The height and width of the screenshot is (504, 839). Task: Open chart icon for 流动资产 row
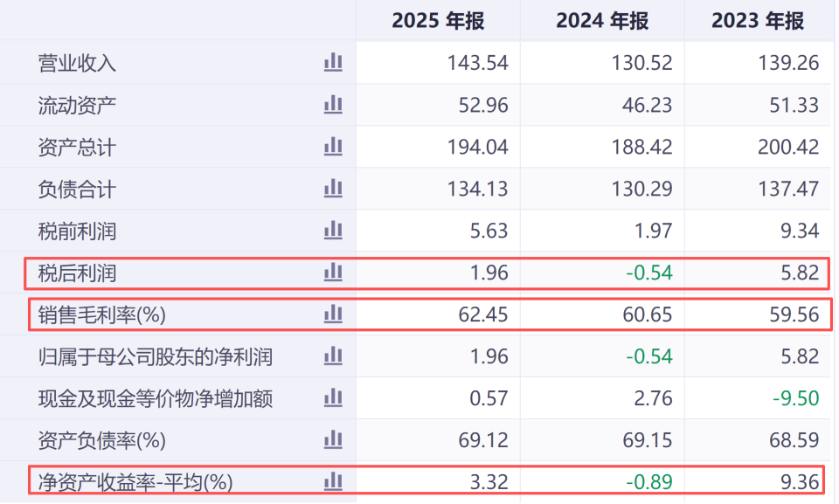pyautogui.click(x=333, y=104)
